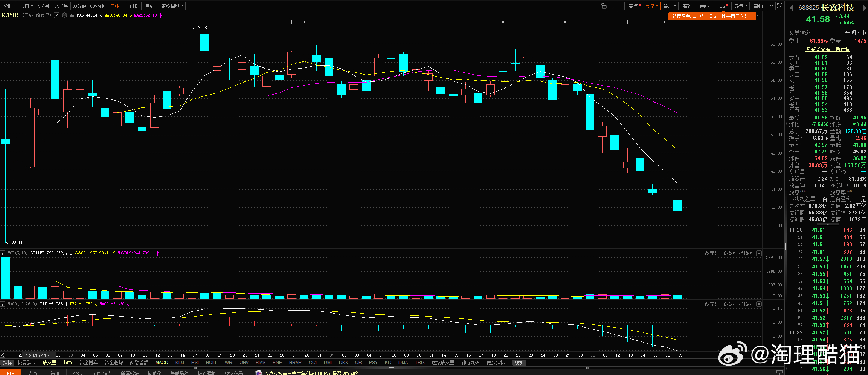Click the help icon beside MACD(12,26,9)
This screenshot has height=375, width=868.
click(x=3, y=304)
